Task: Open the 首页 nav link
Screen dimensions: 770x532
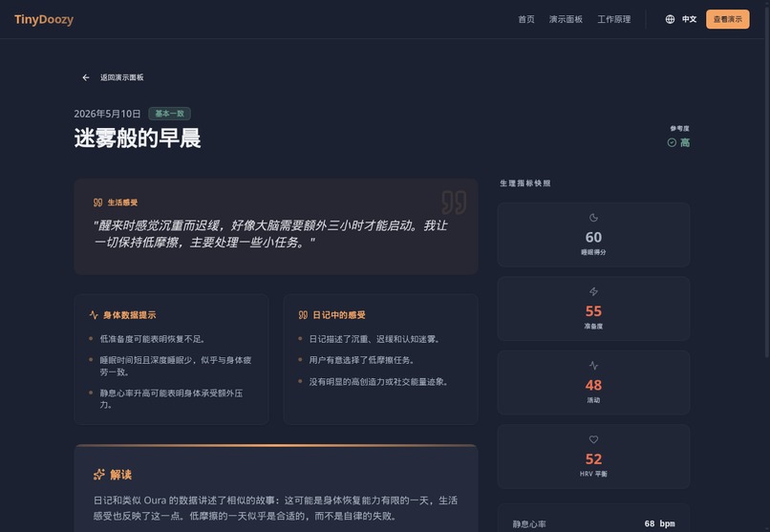Action: click(x=526, y=19)
